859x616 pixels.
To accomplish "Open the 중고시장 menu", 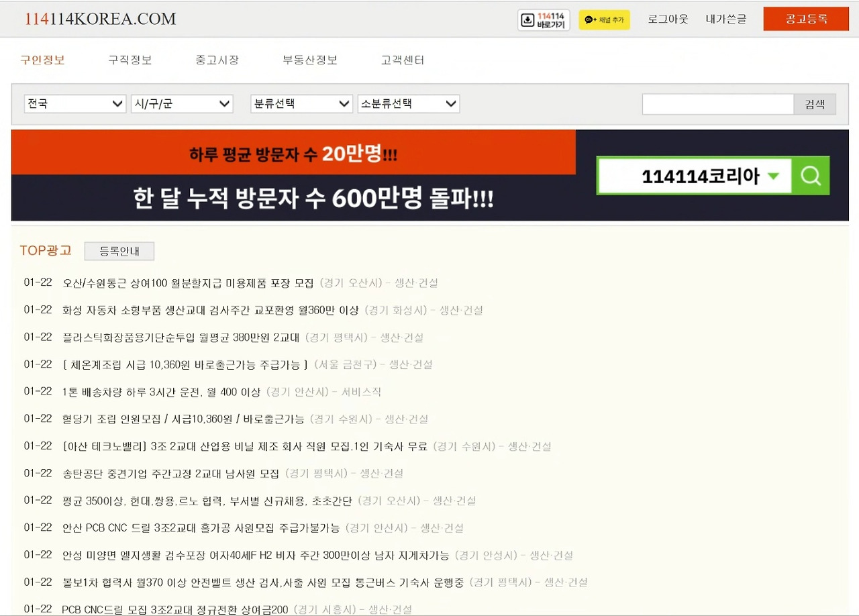I will tap(217, 59).
